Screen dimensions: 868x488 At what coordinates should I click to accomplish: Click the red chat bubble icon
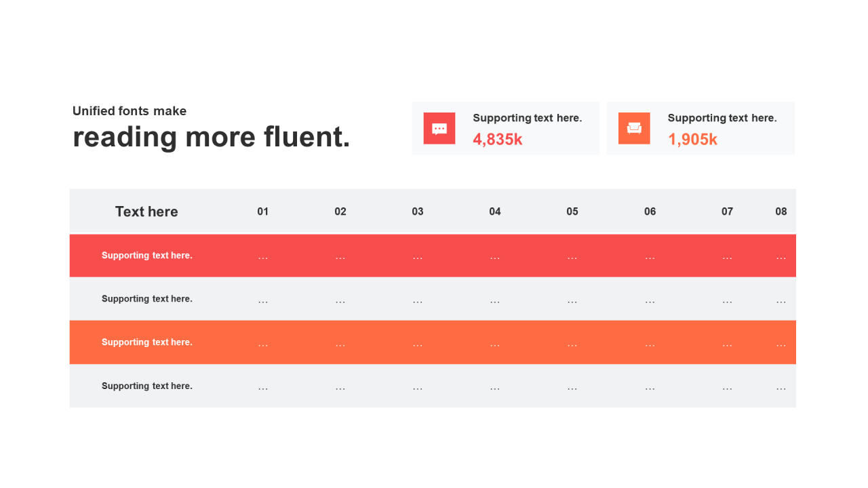439,129
